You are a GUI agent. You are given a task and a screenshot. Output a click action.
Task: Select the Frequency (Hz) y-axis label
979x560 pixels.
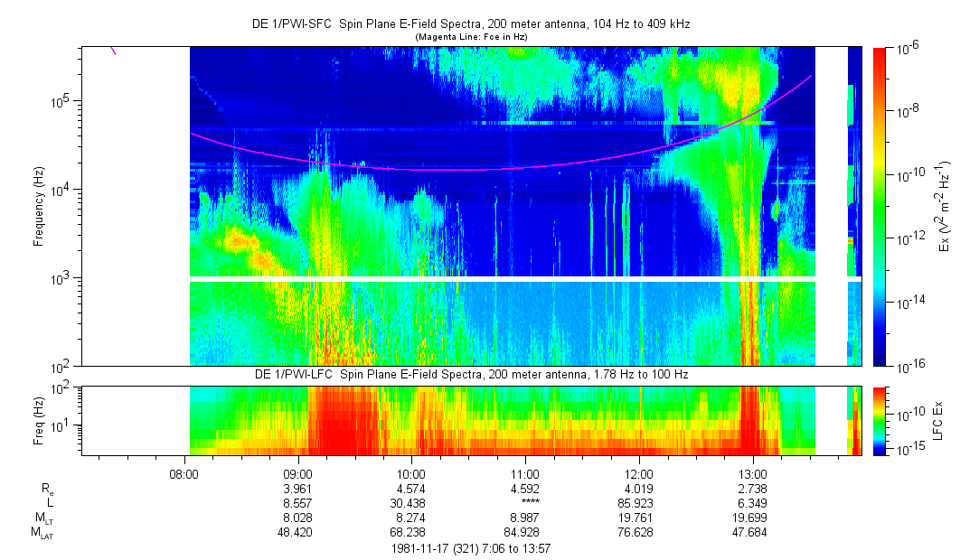pyautogui.click(x=40, y=206)
